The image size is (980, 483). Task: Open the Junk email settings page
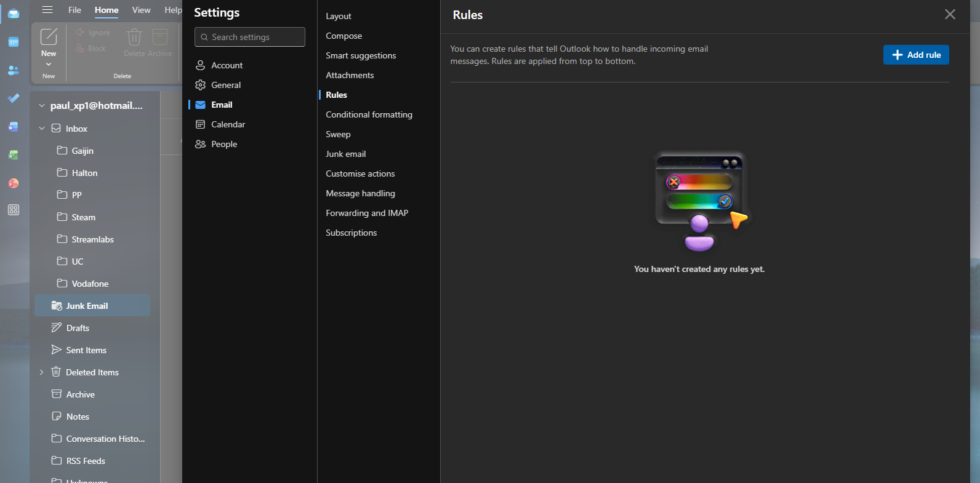345,154
